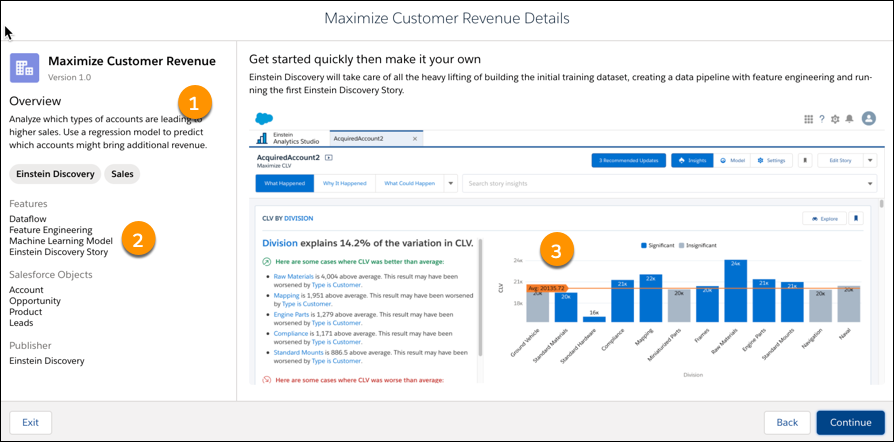The image size is (894, 443).
Task: Click the Significant legend swatch
Action: 644,245
